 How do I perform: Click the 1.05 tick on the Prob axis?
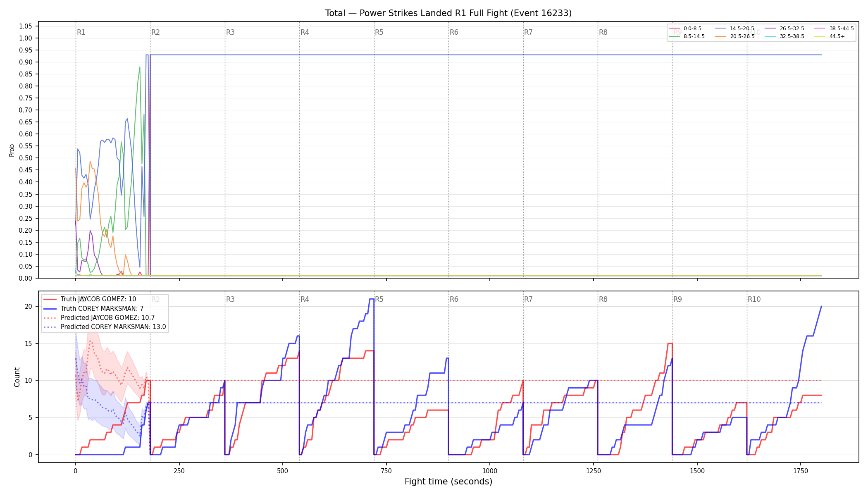25,26
